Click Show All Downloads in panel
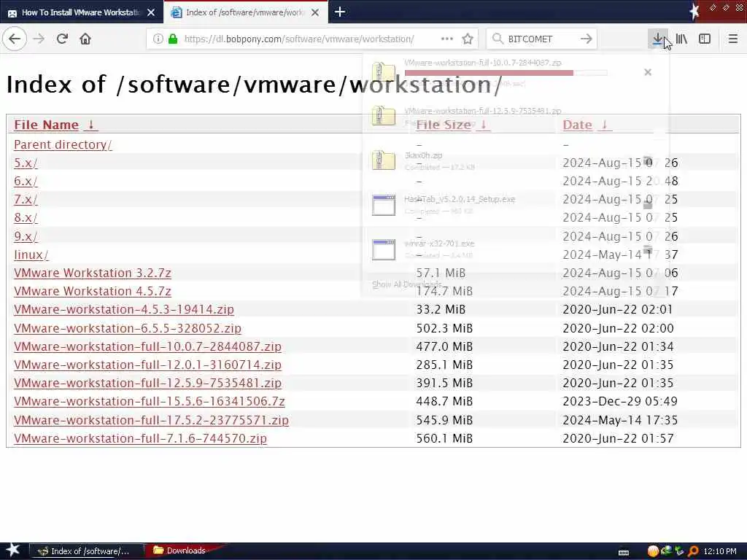This screenshot has height=560, width=747. 407,284
